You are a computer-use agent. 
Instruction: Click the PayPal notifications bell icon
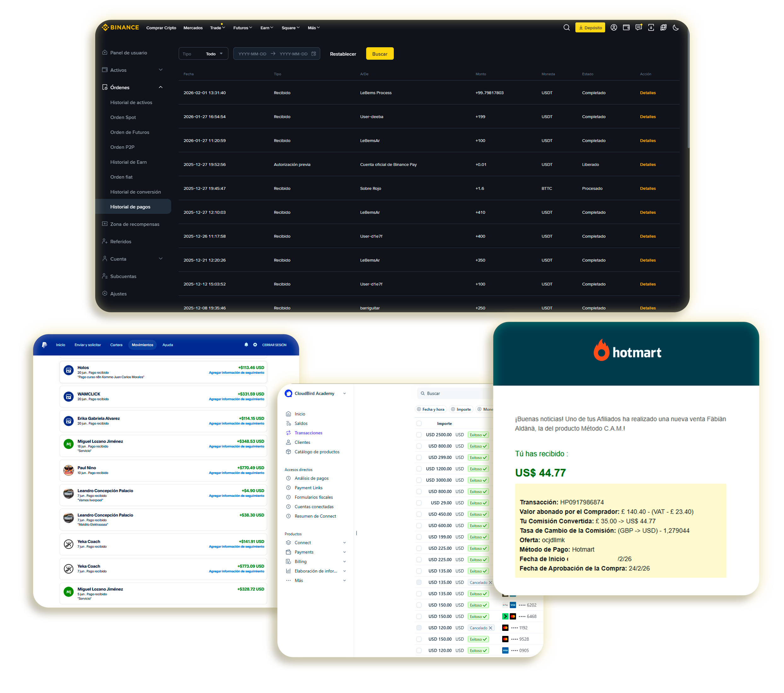[246, 344]
